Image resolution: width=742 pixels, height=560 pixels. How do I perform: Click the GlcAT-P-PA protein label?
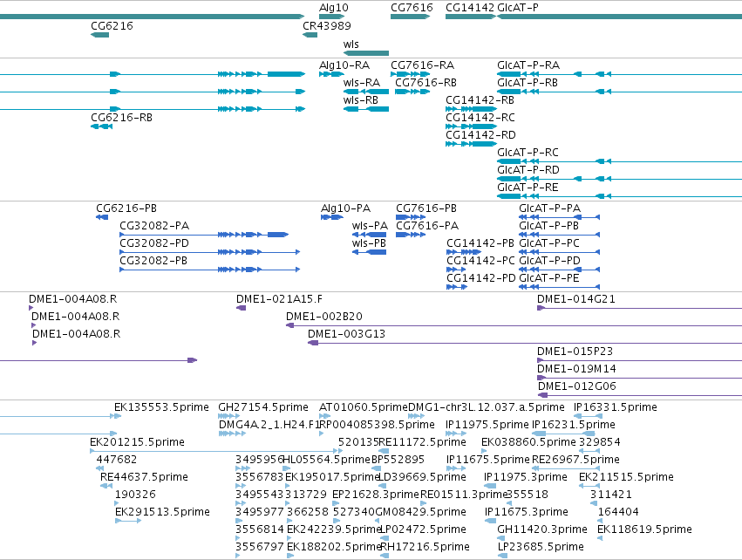point(550,208)
